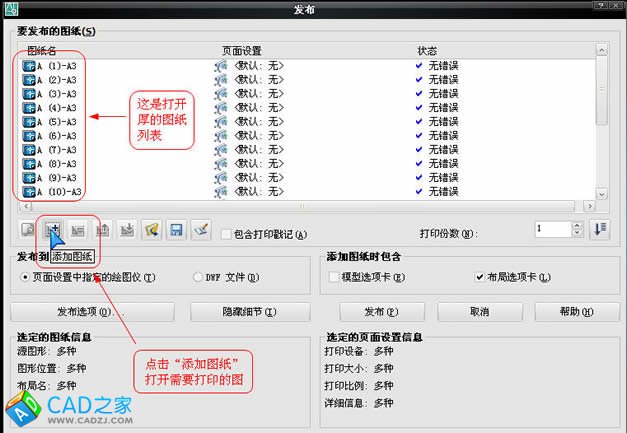Click the Add Sheets (添加图纸) icon

[52, 230]
